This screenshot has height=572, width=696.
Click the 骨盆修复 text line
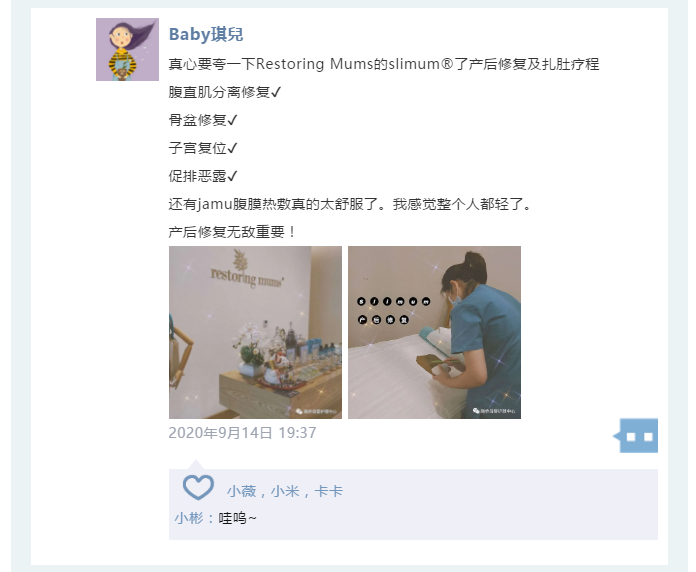coord(203,120)
